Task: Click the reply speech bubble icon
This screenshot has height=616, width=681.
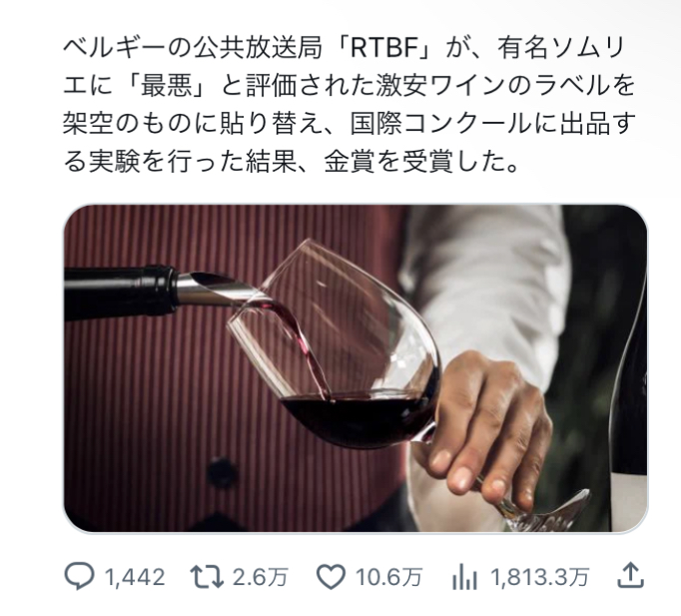Action: [x=79, y=577]
